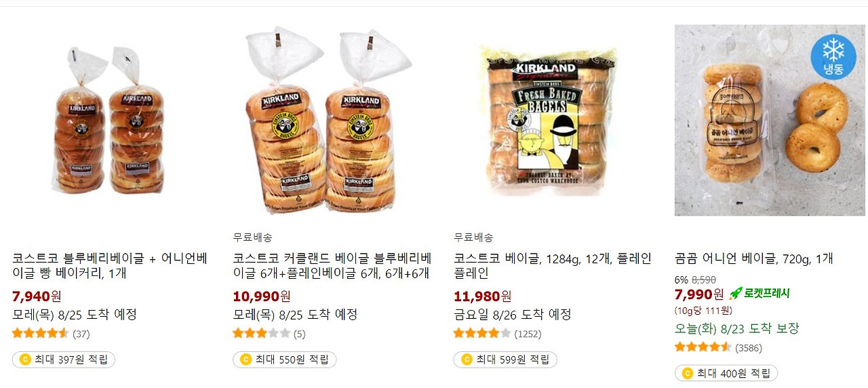Click star rating with 37 reviews
Viewport: 868px width, 388px height.
[x=41, y=333]
